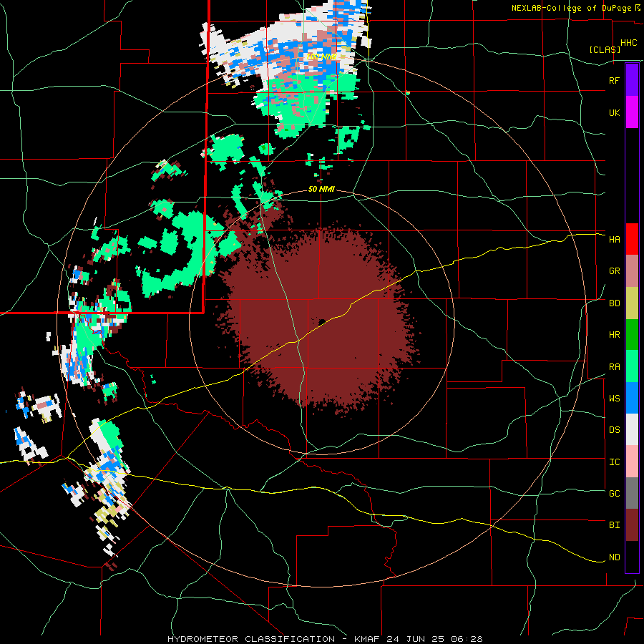Viewport: 644px width, 644px height.
Task: Click the 'HHC' product label
Action: (x=628, y=43)
